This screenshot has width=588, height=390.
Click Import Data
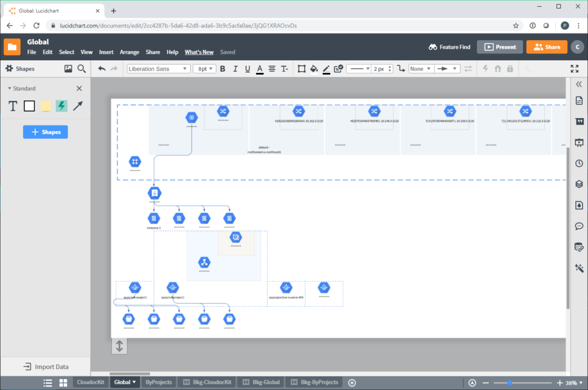[46, 367]
